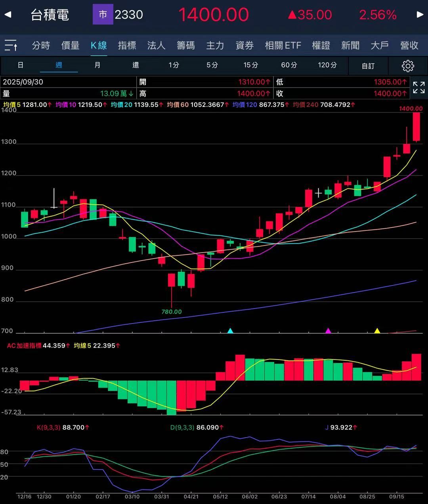Switch to the 價量 tab
Viewport: 428px width, 504px height.
pos(70,46)
